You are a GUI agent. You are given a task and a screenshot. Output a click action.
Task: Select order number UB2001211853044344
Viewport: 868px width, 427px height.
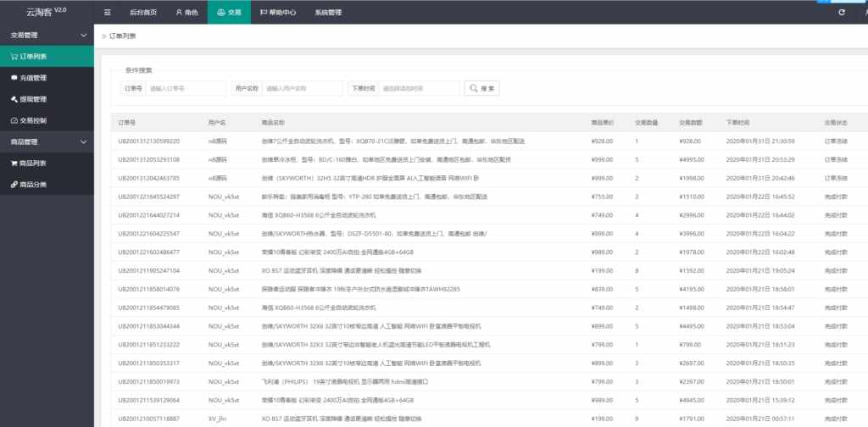pyautogui.click(x=148, y=326)
